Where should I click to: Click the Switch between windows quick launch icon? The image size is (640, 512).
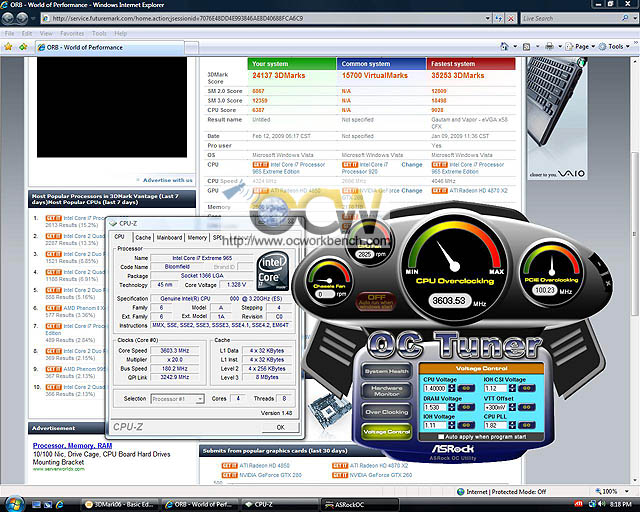click(48, 505)
